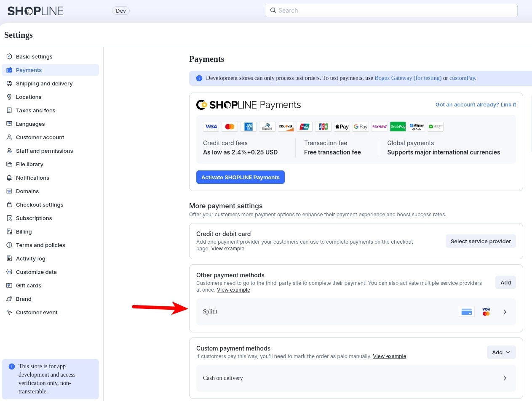The image size is (532, 401).
Task: Click the Gift cards icon
Action: (9, 285)
